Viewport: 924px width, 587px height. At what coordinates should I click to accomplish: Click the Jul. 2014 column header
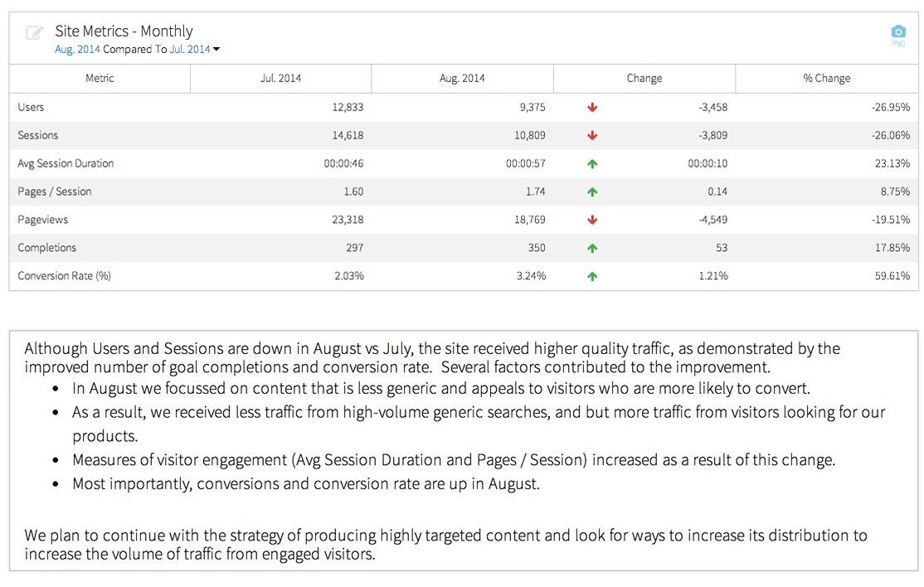click(x=280, y=79)
